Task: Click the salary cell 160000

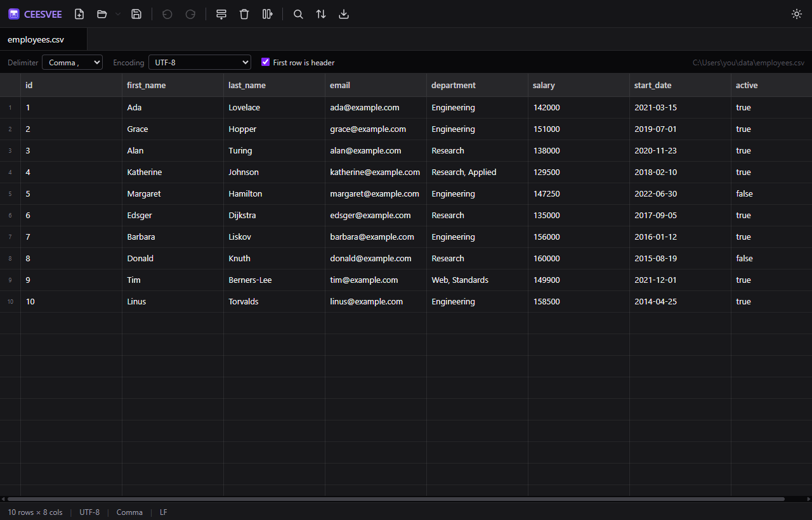Action: click(x=579, y=259)
